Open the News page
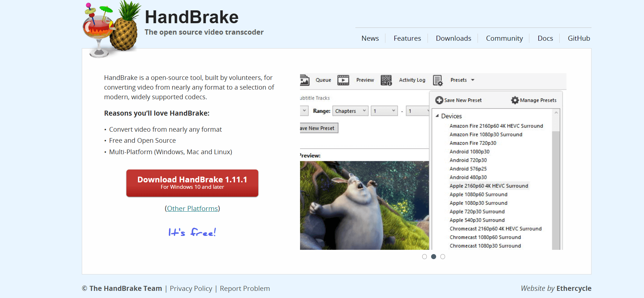The width and height of the screenshot is (644, 298). [x=370, y=38]
